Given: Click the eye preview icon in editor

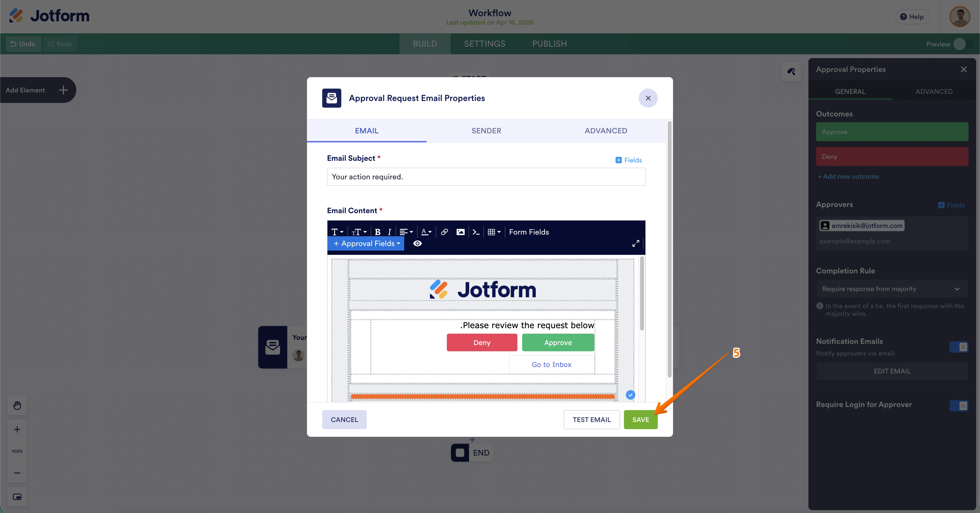Looking at the screenshot, I should click(417, 244).
